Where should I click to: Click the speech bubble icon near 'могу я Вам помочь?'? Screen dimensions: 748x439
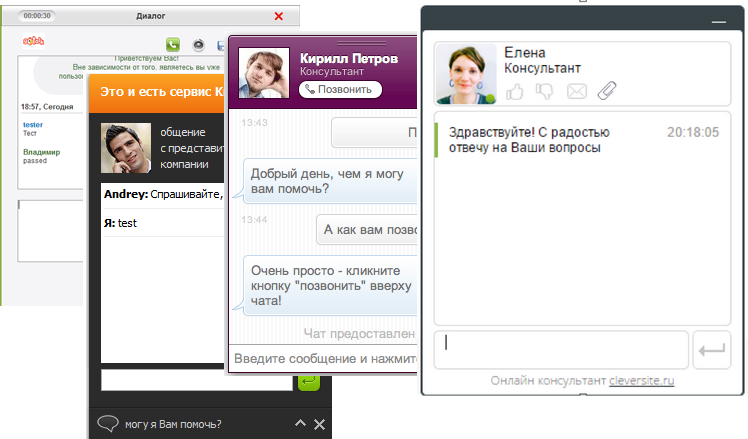(108, 424)
